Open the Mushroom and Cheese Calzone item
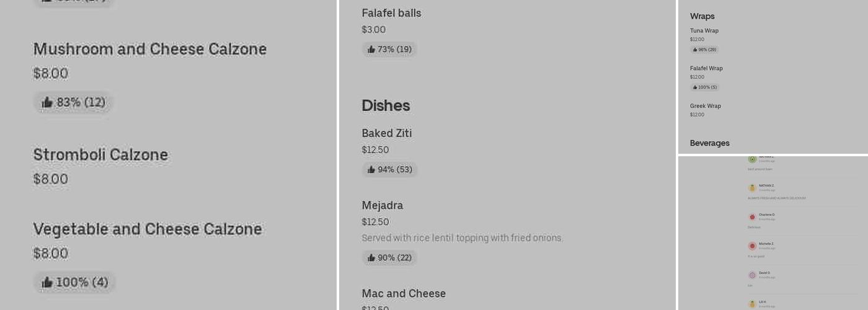Screen dimensions: 868x310 [x=149, y=50]
